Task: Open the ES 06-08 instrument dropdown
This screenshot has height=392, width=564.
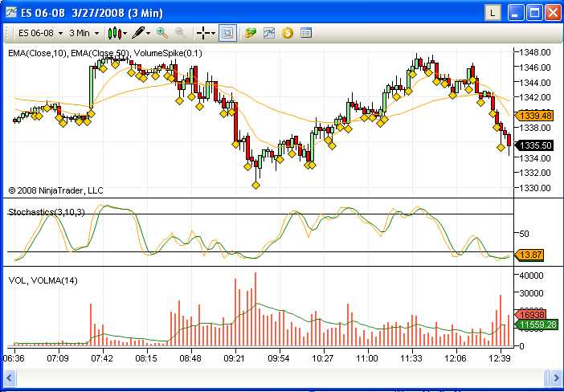Action: pos(41,34)
